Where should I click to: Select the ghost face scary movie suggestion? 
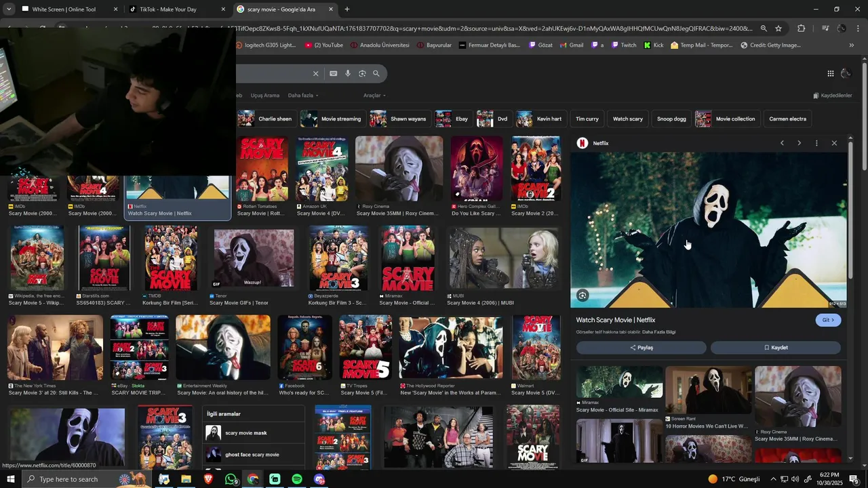pyautogui.click(x=253, y=454)
